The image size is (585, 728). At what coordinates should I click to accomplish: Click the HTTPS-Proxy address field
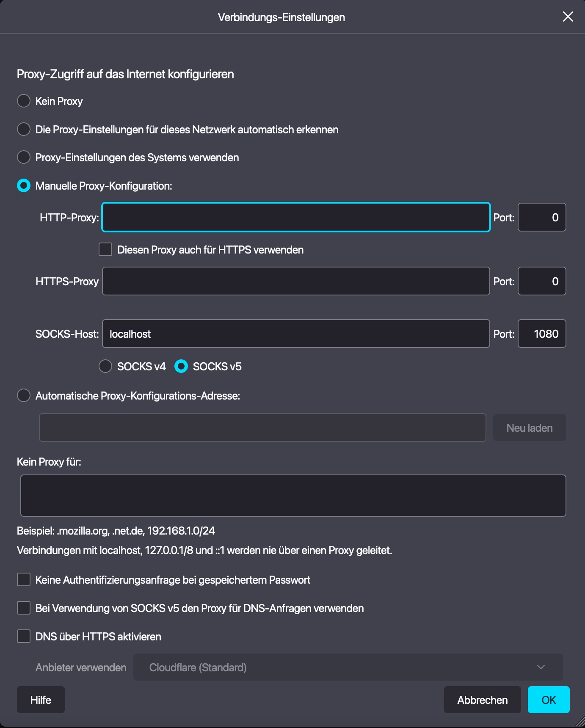[296, 281]
